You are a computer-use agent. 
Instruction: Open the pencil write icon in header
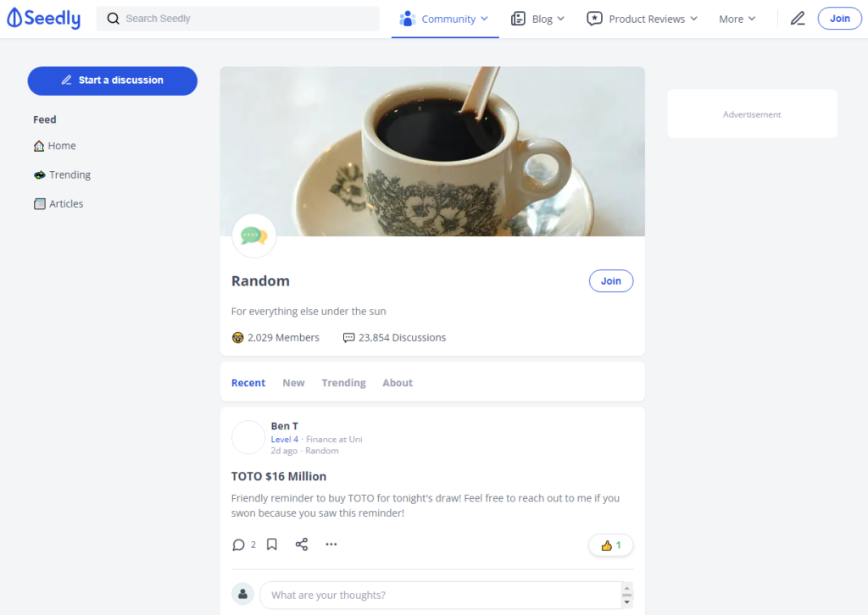(x=797, y=19)
